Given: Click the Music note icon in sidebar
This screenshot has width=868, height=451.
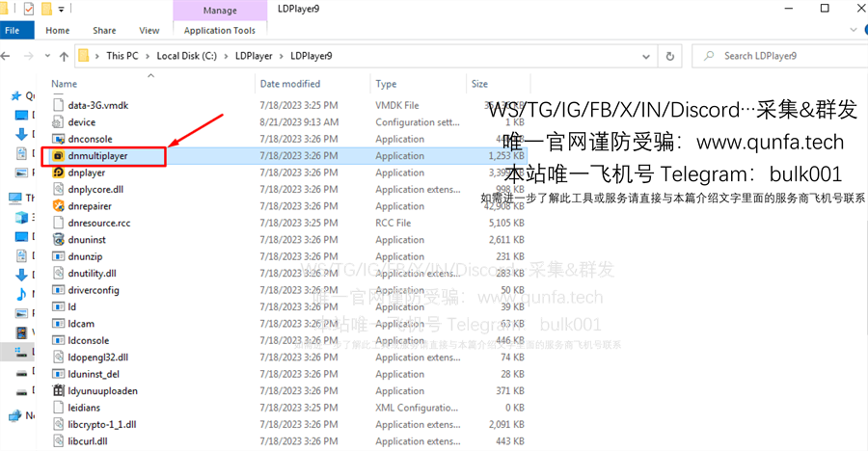Looking at the screenshot, I should click(21, 294).
